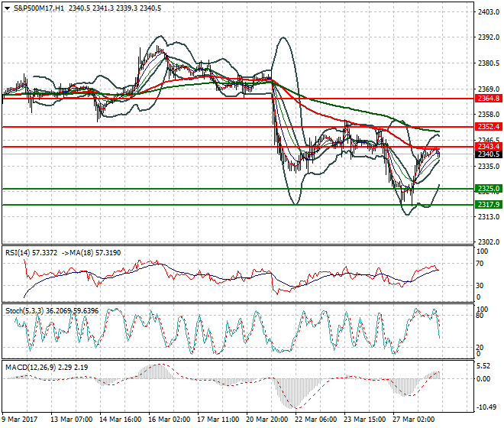Select the -10.49 MACD scale value

pos(486,407)
